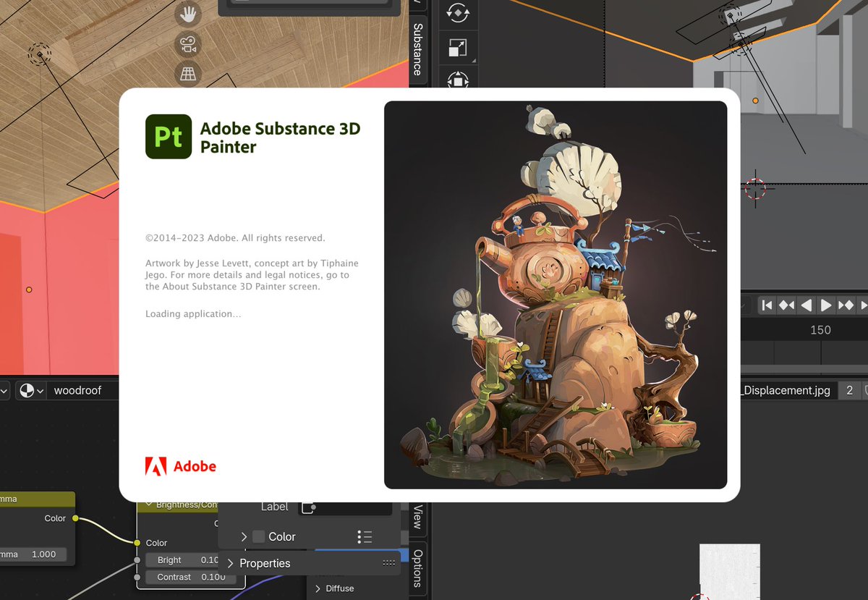The image size is (868, 600).
Task: Collapse the Brightness/Contrast node
Action: pos(150,504)
